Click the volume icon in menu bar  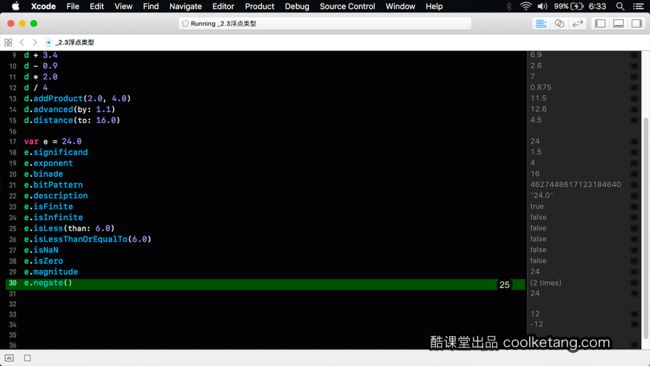click(542, 6)
